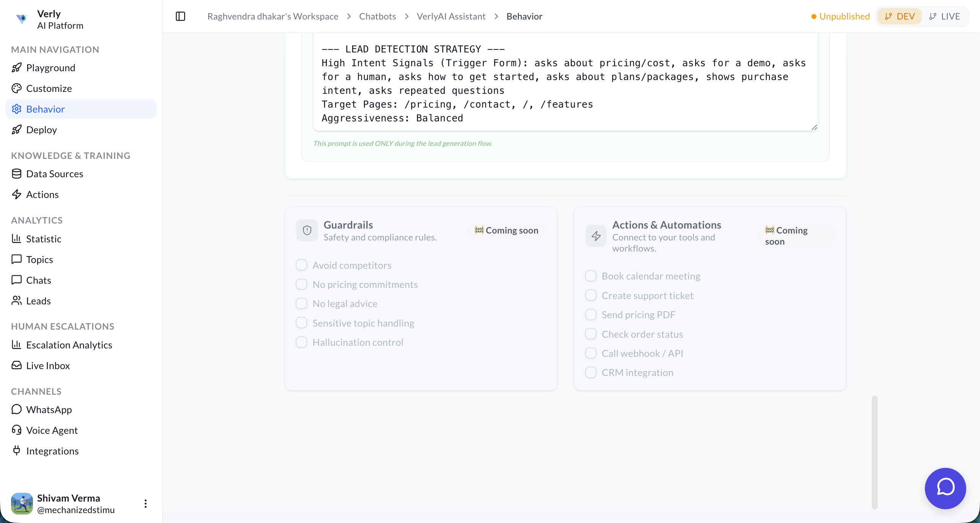Viewport: 980px width, 523px height.
Task: Enable the Hallucination control checkbox
Action: (x=302, y=342)
